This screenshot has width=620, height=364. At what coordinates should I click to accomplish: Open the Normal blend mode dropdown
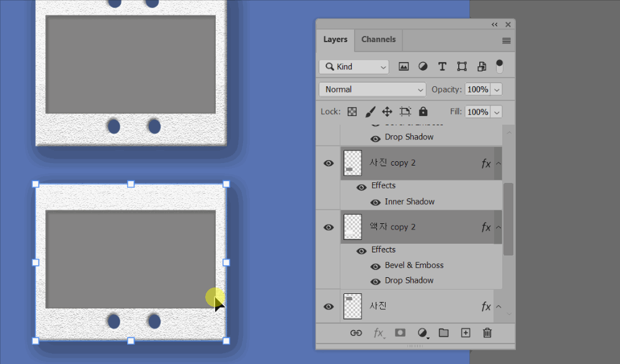pyautogui.click(x=373, y=89)
